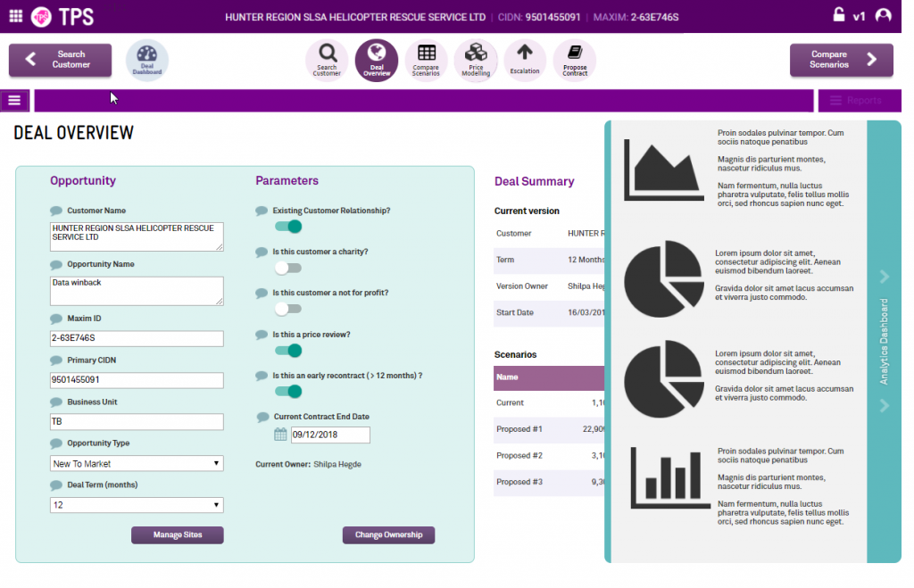Image resolution: width=914 pixels, height=588 pixels.
Task: Expand the Deal Term months dropdown
Action: (x=137, y=505)
